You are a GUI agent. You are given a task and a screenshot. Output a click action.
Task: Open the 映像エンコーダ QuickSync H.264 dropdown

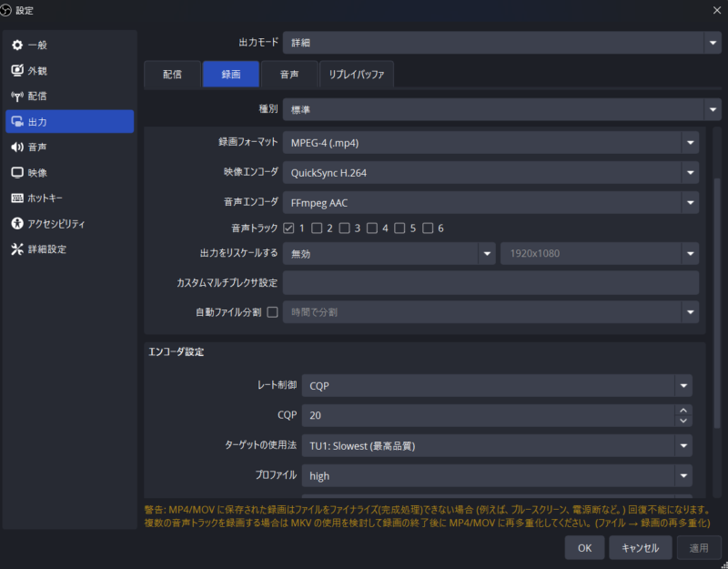(490, 172)
